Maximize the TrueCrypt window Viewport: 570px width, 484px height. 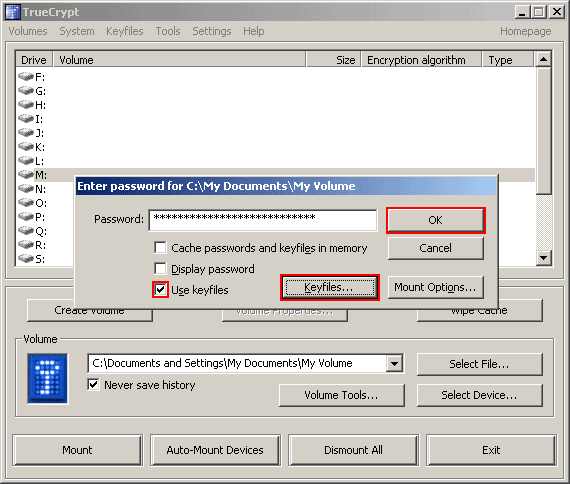[x=539, y=12]
